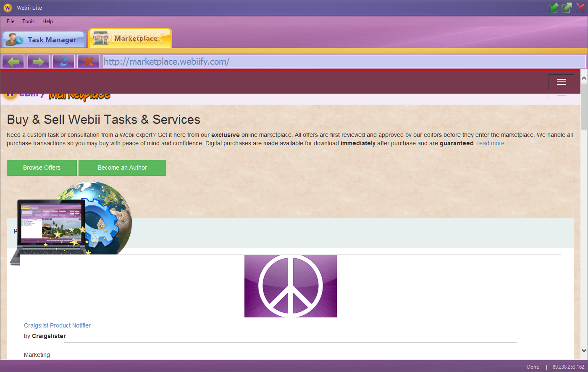Click the Become an Author button

point(122,168)
